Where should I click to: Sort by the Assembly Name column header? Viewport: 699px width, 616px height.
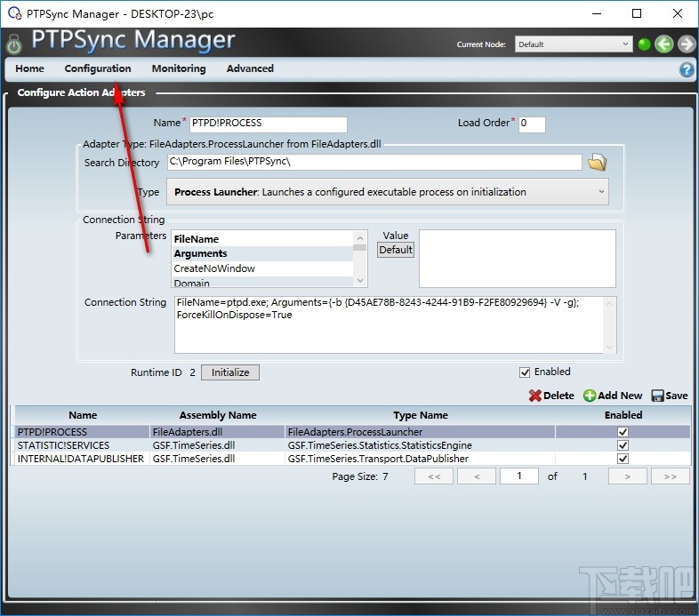click(218, 415)
